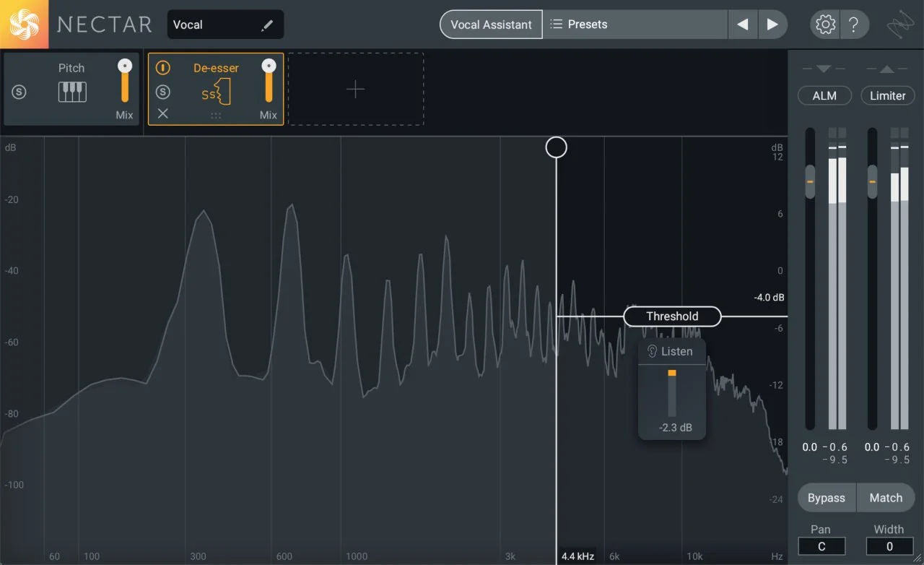The height and width of the screenshot is (565, 924).
Task: Click the pencil icon to rename the preset
Action: click(267, 25)
